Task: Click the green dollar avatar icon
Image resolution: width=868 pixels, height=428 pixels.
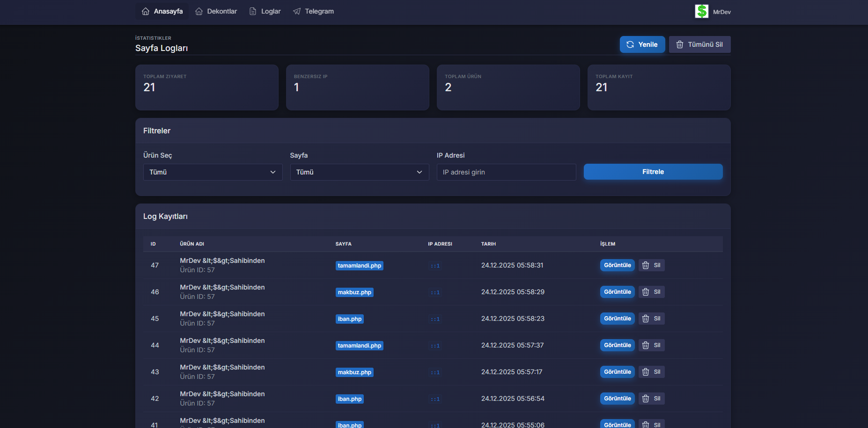Action: 701,11
